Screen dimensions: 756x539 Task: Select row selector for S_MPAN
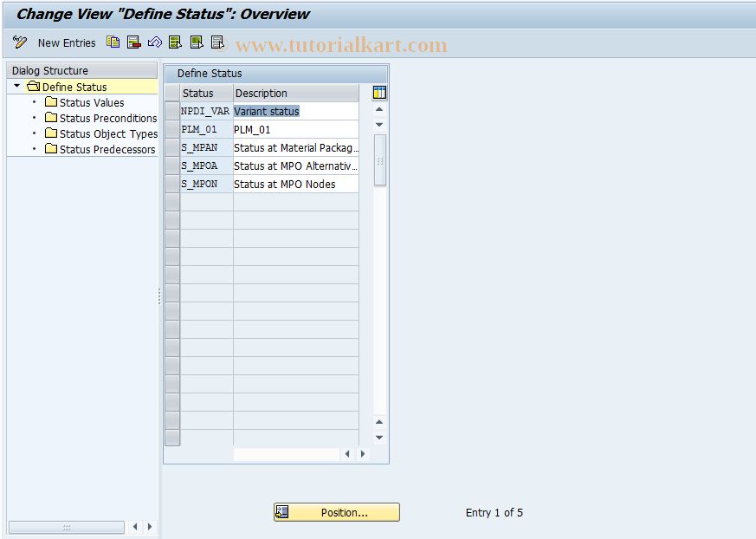click(172, 147)
